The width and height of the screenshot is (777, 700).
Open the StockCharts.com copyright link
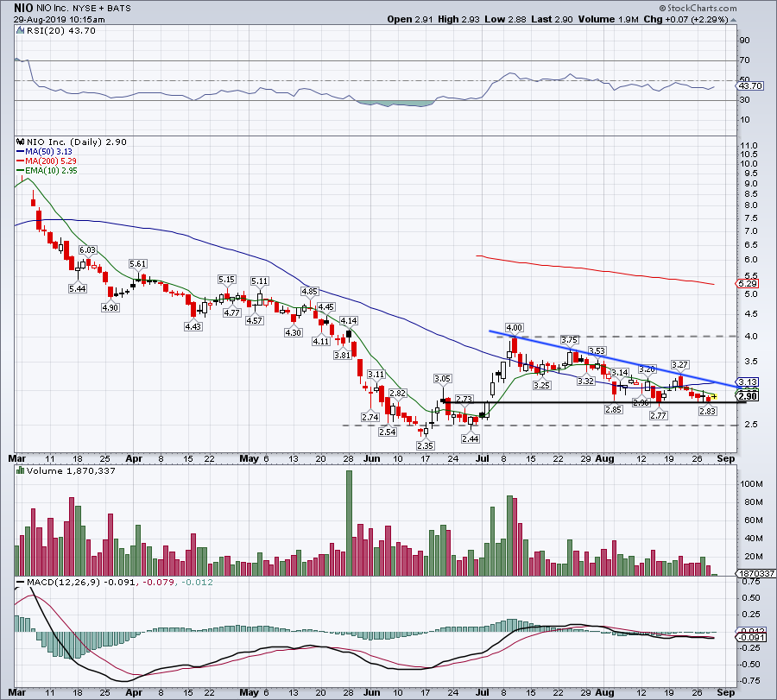(698, 8)
